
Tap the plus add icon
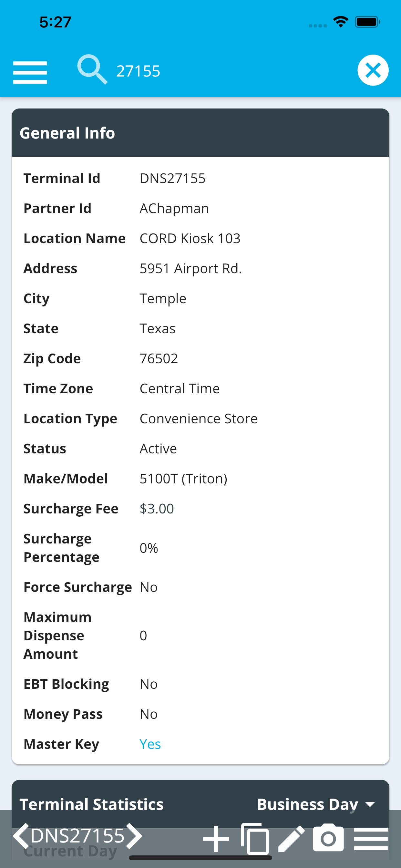pos(216,838)
